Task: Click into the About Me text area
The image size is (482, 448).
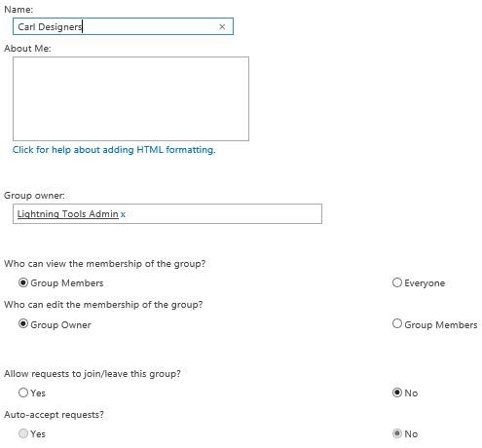Action: [130, 99]
